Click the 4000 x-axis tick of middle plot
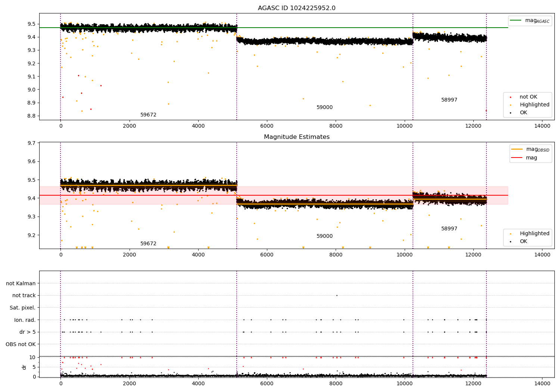The height and width of the screenshot is (392, 560). pyautogui.click(x=198, y=255)
